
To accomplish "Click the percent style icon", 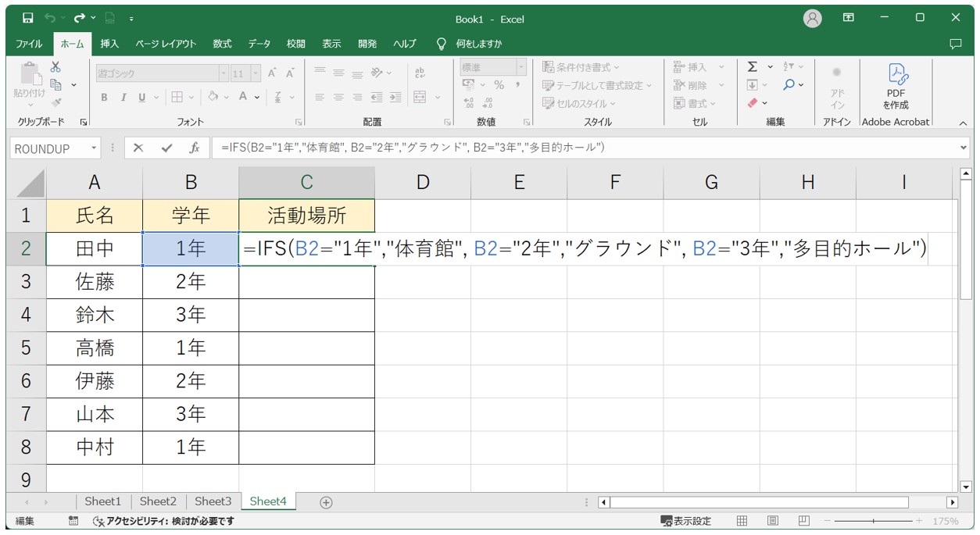I will click(x=499, y=85).
